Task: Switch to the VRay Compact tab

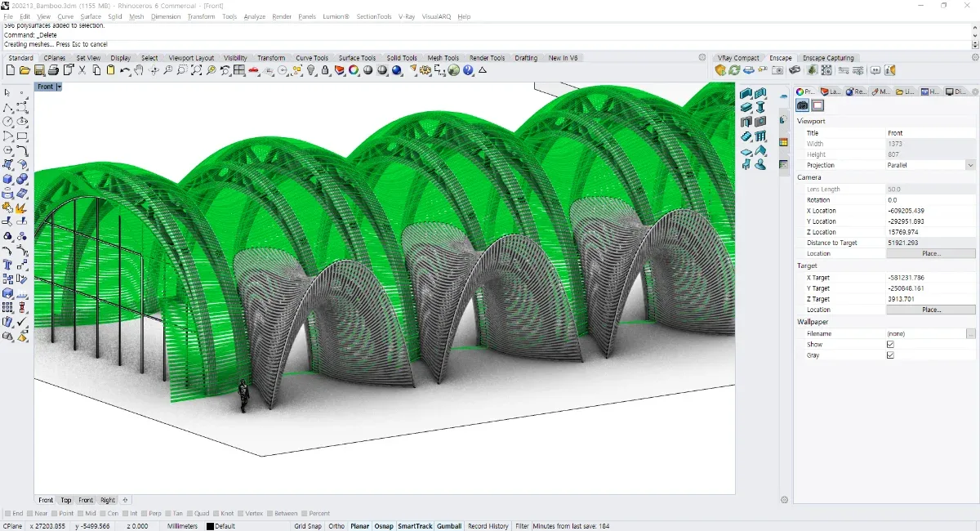Action: pyautogui.click(x=738, y=58)
